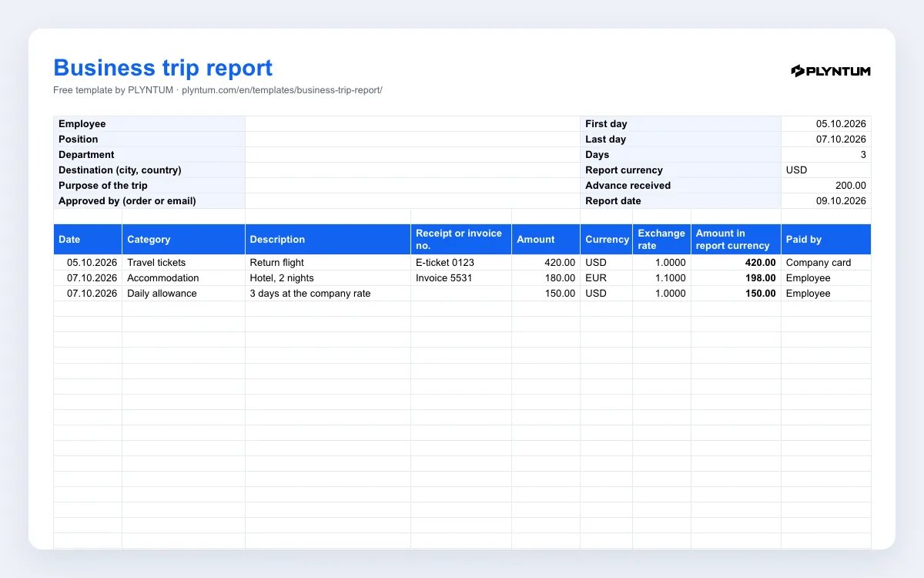Select the Return flight description cell
This screenshot has width=924, height=578.
click(x=328, y=263)
